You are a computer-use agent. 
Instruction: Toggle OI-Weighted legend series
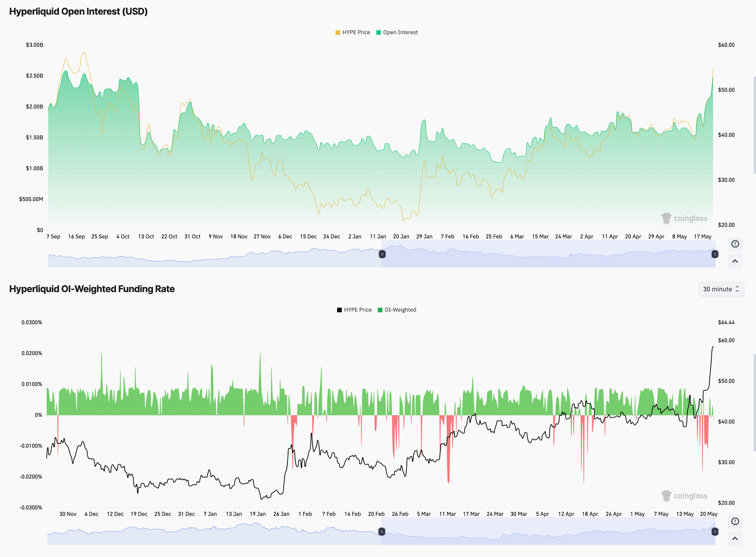click(397, 310)
